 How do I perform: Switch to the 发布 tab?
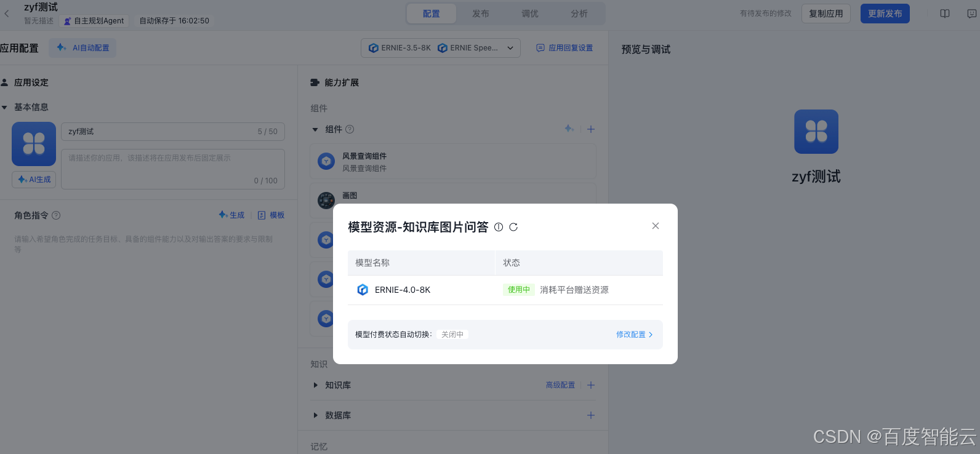(481, 14)
